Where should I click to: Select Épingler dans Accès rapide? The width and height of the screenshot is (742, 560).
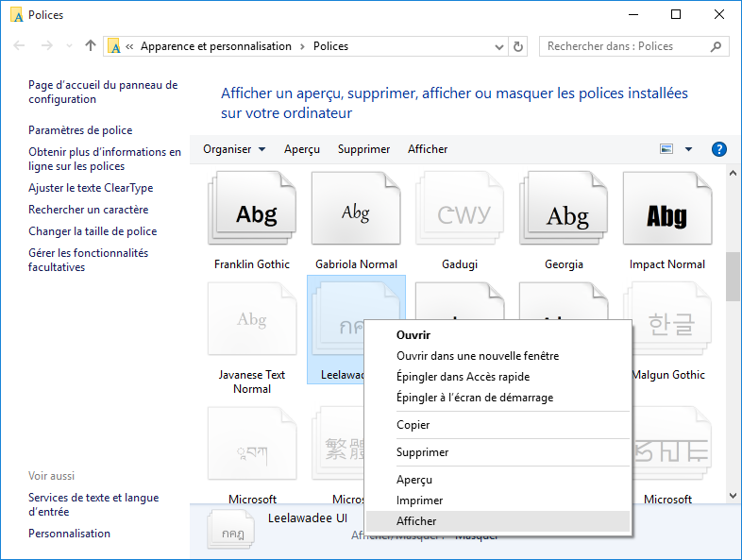(x=497, y=377)
